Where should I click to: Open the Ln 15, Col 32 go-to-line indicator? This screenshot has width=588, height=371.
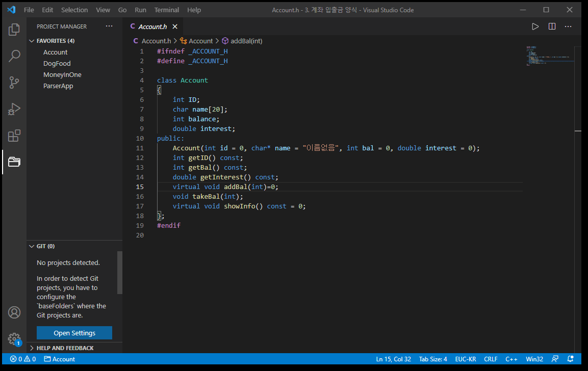[393, 359]
